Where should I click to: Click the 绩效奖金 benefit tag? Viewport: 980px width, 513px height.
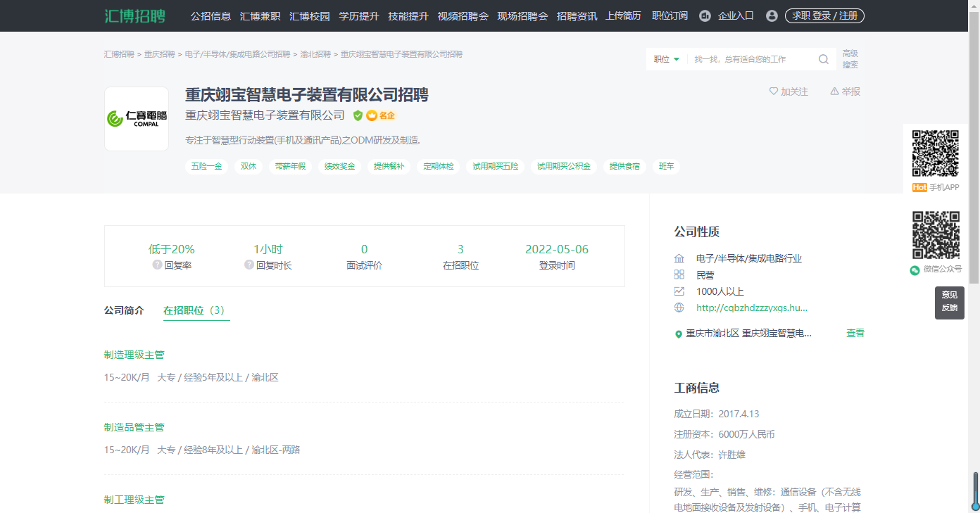click(340, 167)
